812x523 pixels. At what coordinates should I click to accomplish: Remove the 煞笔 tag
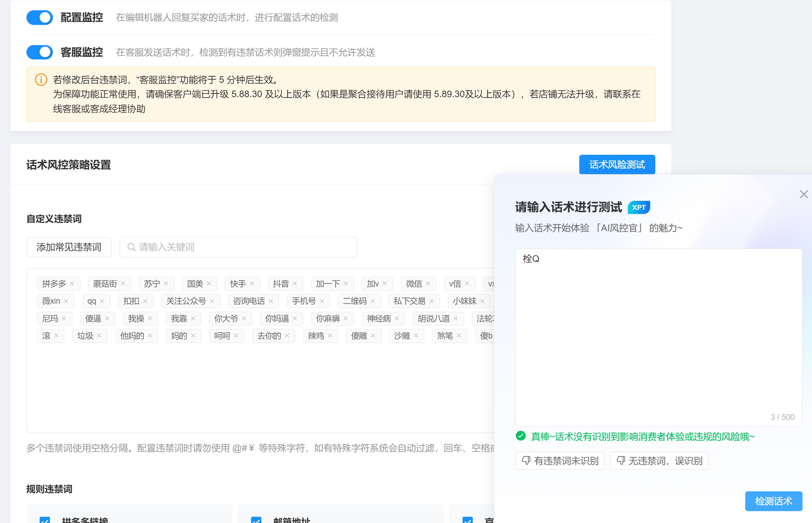(x=459, y=336)
